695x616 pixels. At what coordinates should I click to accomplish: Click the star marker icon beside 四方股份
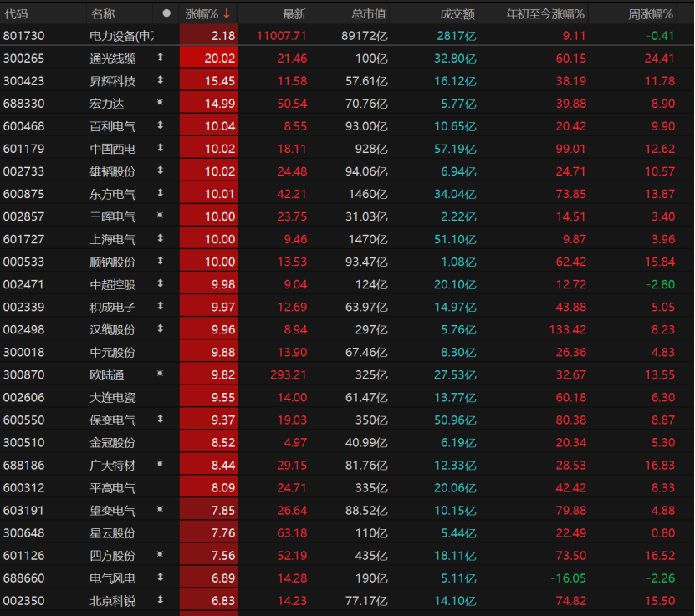(x=161, y=554)
